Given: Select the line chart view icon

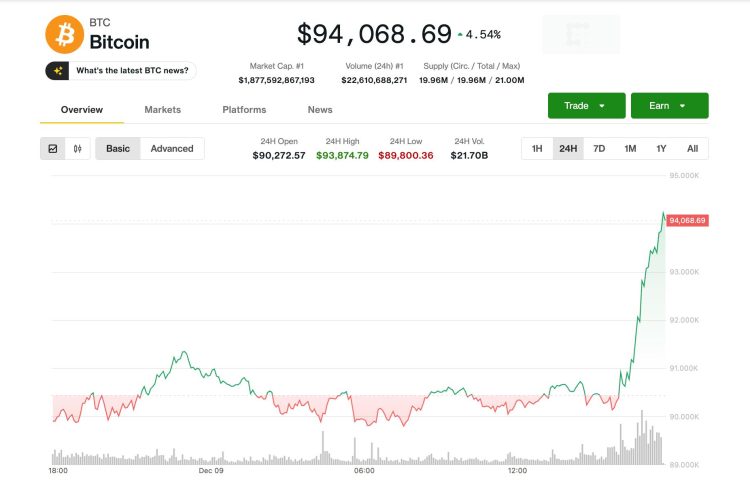Looking at the screenshot, I should coord(53,149).
